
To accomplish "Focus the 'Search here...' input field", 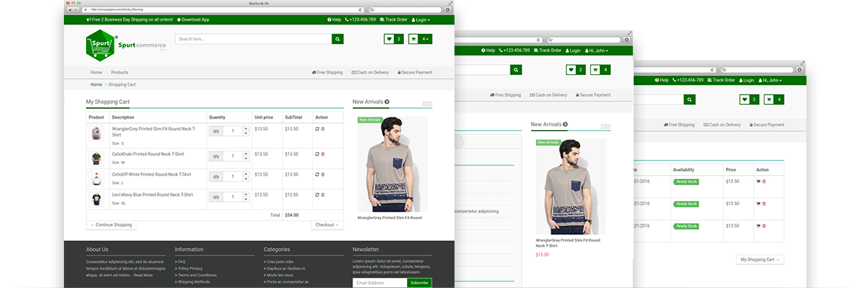I will [x=253, y=39].
